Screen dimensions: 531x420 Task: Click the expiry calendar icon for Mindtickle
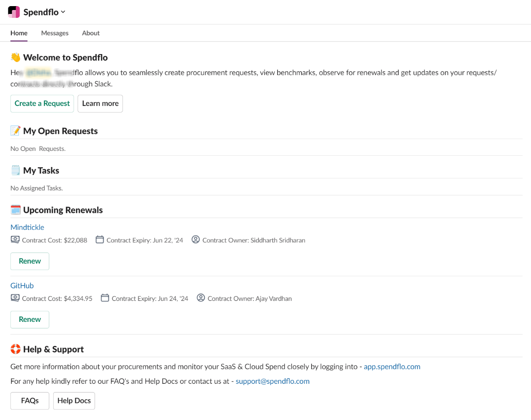point(100,239)
